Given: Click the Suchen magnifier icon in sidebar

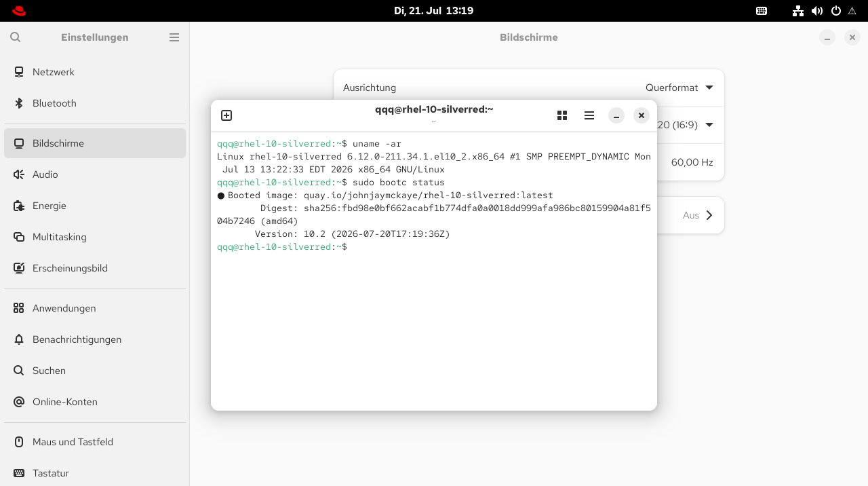Looking at the screenshot, I should (x=19, y=371).
